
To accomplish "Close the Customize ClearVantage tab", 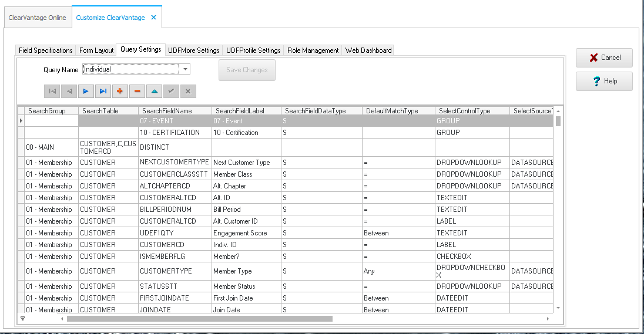I will pyautogui.click(x=153, y=18).
